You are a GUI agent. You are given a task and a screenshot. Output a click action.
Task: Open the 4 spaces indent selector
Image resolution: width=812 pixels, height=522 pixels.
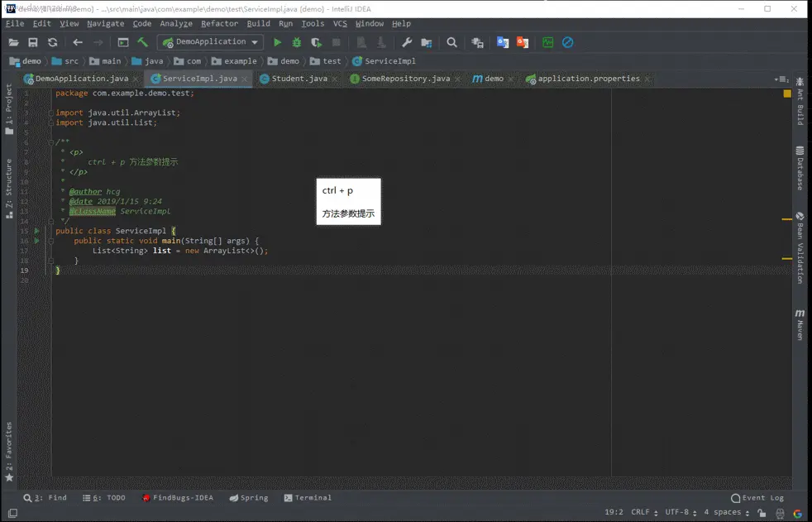(x=727, y=512)
